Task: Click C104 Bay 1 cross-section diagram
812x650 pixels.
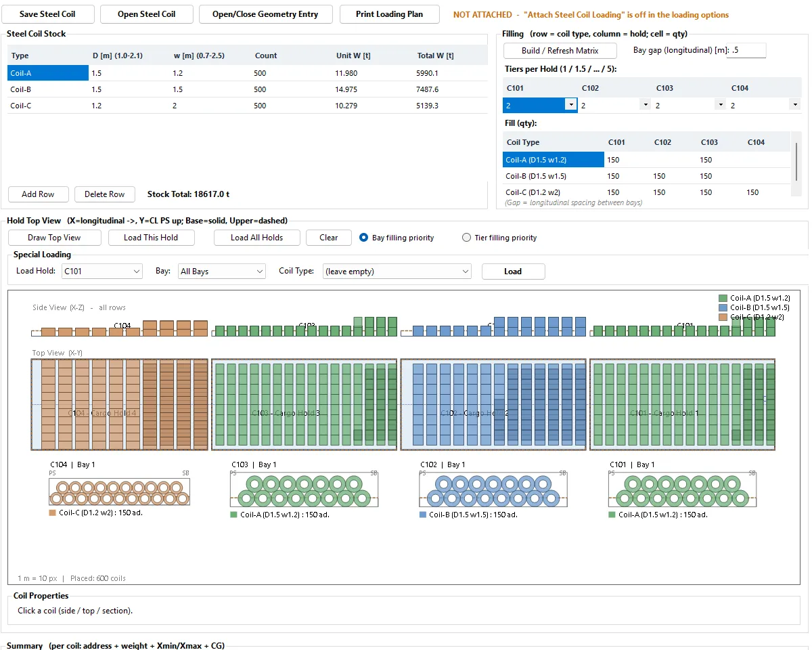Action: 119,492
